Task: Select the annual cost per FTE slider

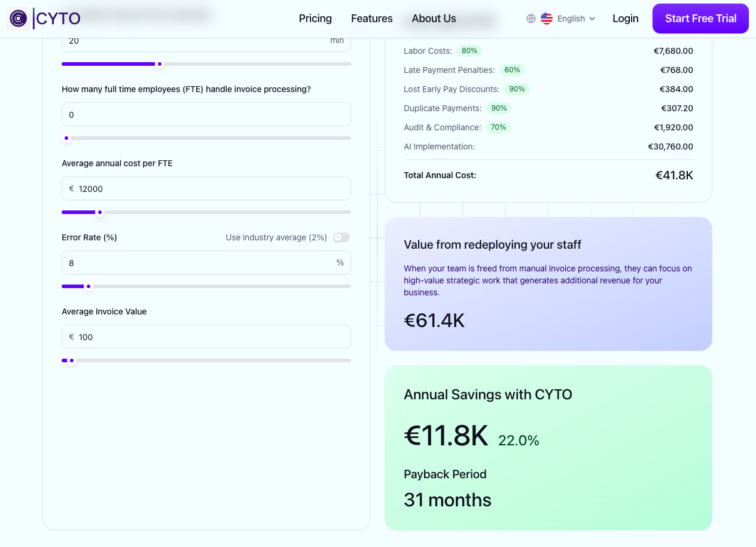Action: point(100,212)
